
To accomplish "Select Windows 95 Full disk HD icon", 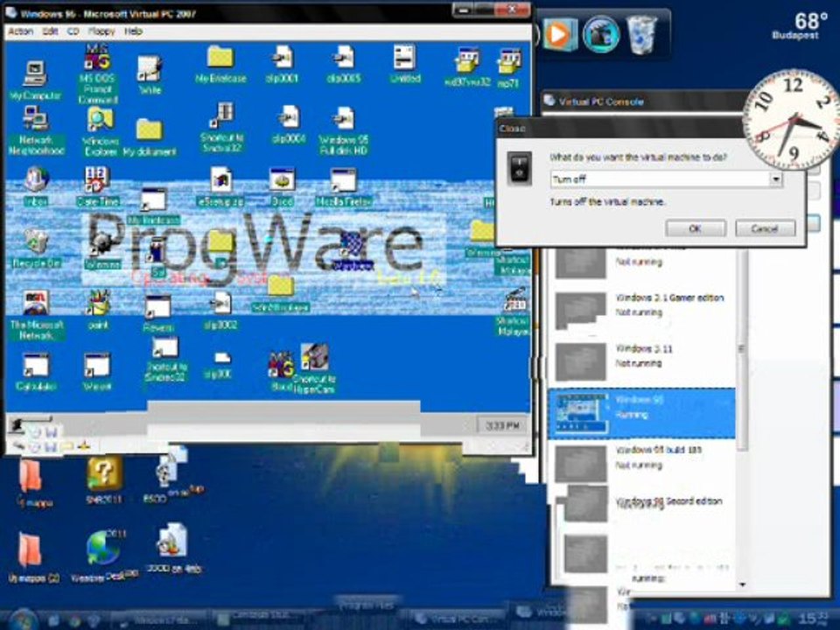I will pos(343,131).
